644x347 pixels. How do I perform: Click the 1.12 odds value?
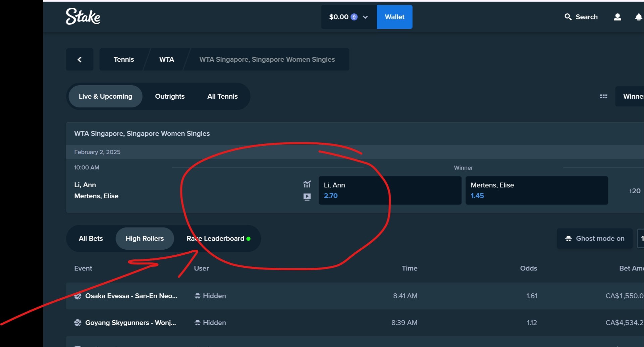pos(532,323)
